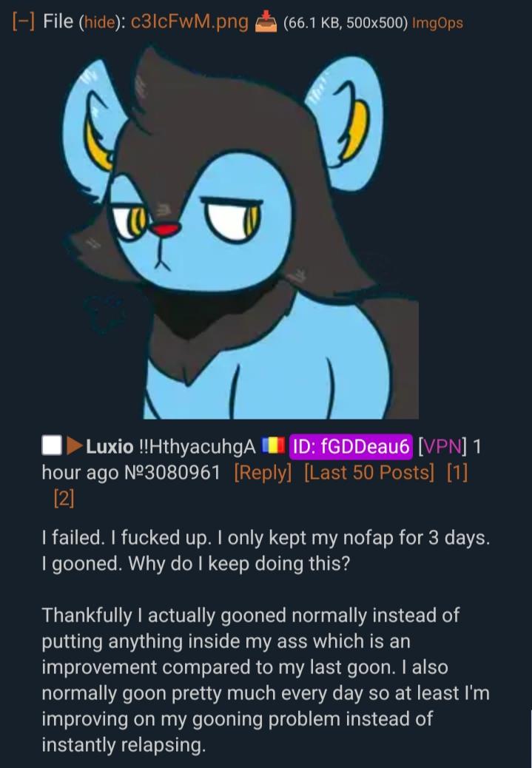Tick the post selection checkbox
The image size is (532, 768).
tap(52, 445)
